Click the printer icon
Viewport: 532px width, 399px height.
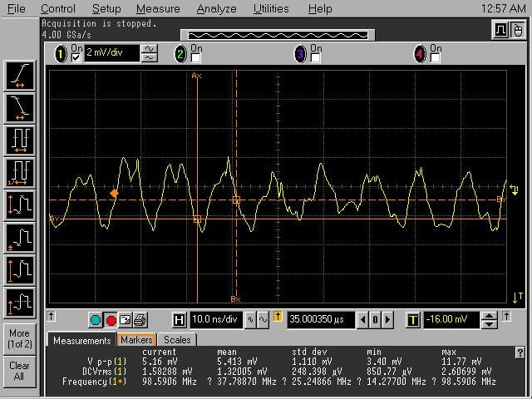[x=140, y=320]
